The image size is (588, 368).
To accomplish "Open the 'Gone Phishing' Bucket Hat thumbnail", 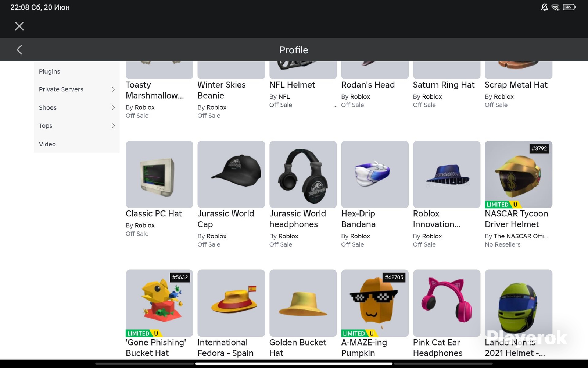I will coord(159,303).
